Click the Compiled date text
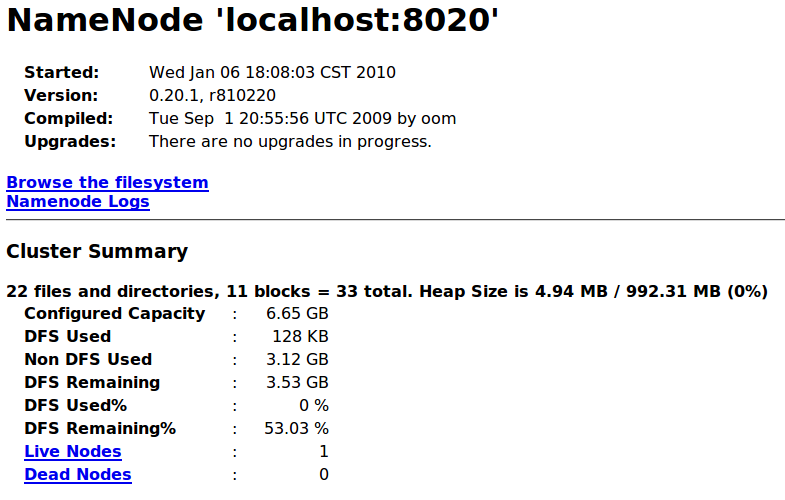 tap(302, 119)
